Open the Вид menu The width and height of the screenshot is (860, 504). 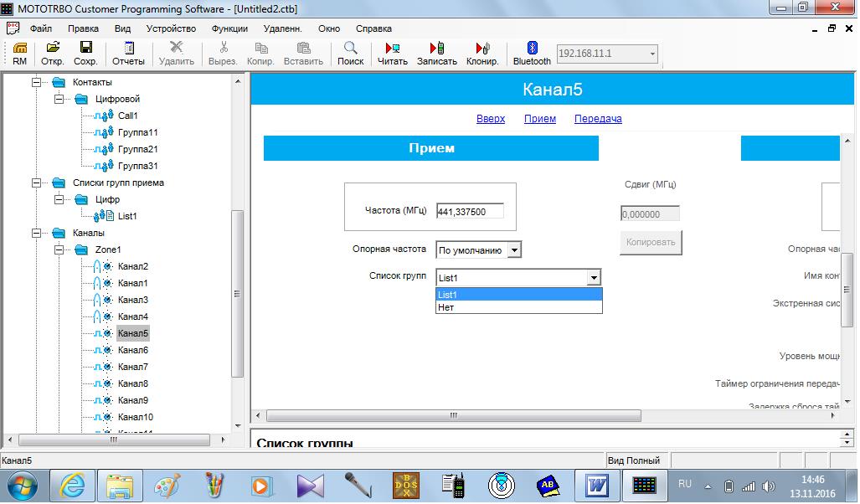[122, 28]
